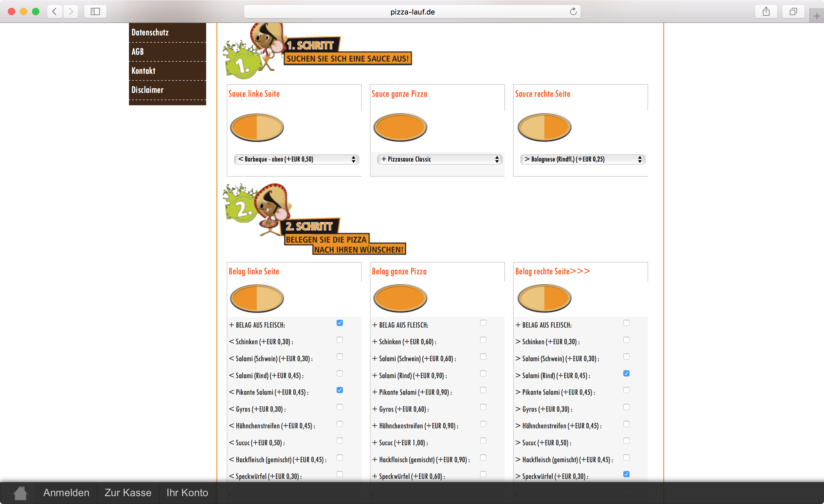Toggle the Safari sidebar button

(95, 12)
